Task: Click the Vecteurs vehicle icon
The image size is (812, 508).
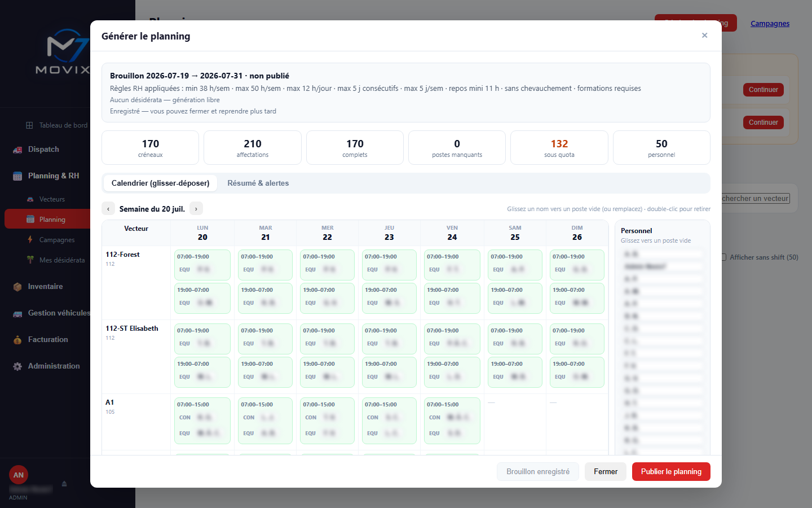Action: click(x=30, y=199)
